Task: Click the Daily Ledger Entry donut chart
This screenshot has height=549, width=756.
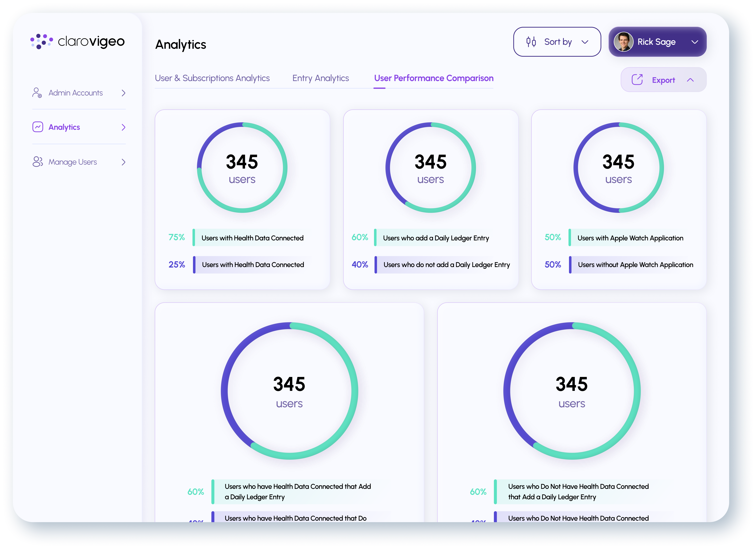Action: [x=430, y=167]
